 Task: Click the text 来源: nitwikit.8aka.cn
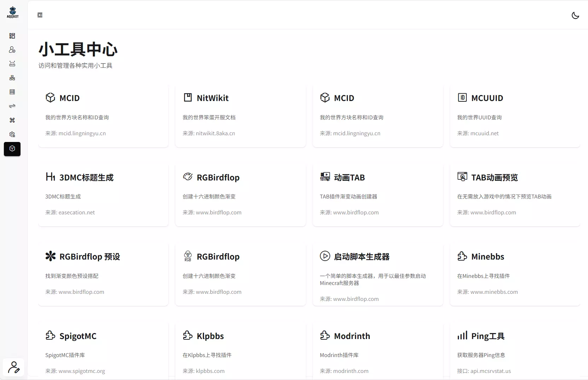point(209,133)
